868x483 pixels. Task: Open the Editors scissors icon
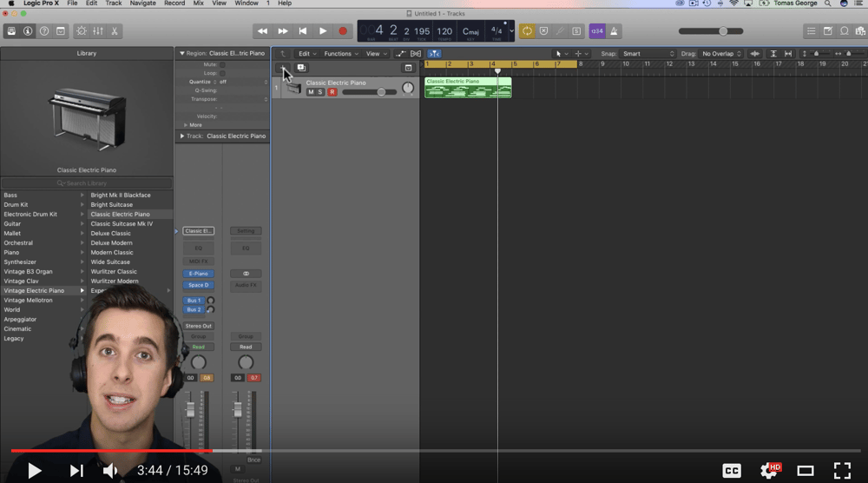click(x=115, y=31)
